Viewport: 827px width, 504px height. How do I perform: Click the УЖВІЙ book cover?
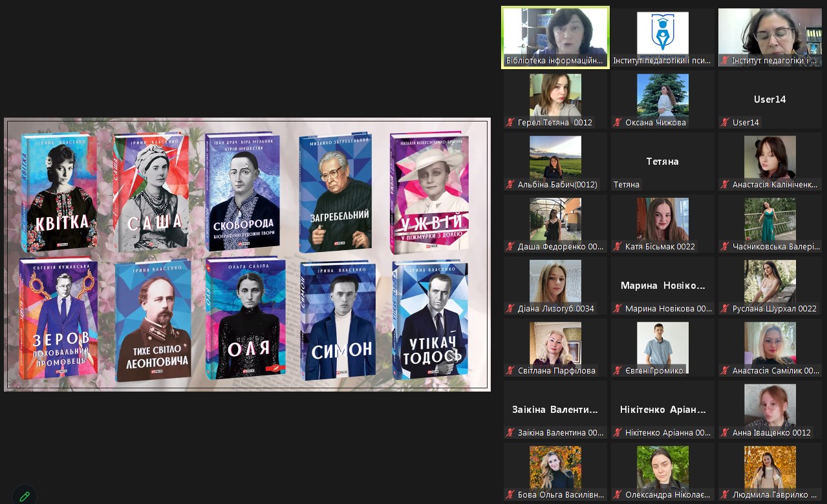click(429, 192)
